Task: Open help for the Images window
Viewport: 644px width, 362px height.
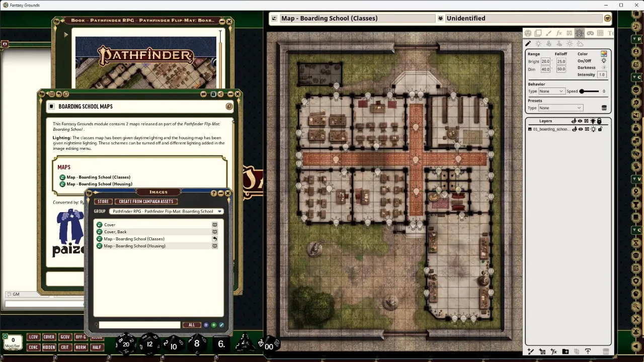Action: (x=214, y=193)
